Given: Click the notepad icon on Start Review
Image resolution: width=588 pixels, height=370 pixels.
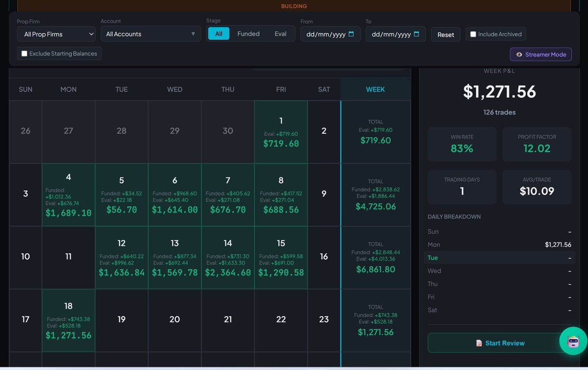Looking at the screenshot, I should (x=479, y=343).
